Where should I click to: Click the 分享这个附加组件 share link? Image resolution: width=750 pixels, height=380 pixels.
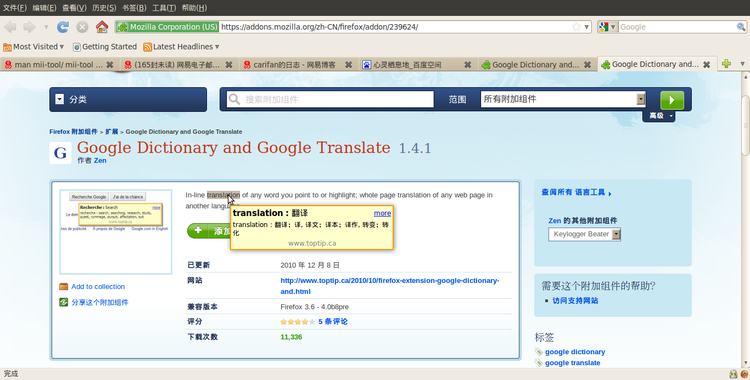[99, 302]
